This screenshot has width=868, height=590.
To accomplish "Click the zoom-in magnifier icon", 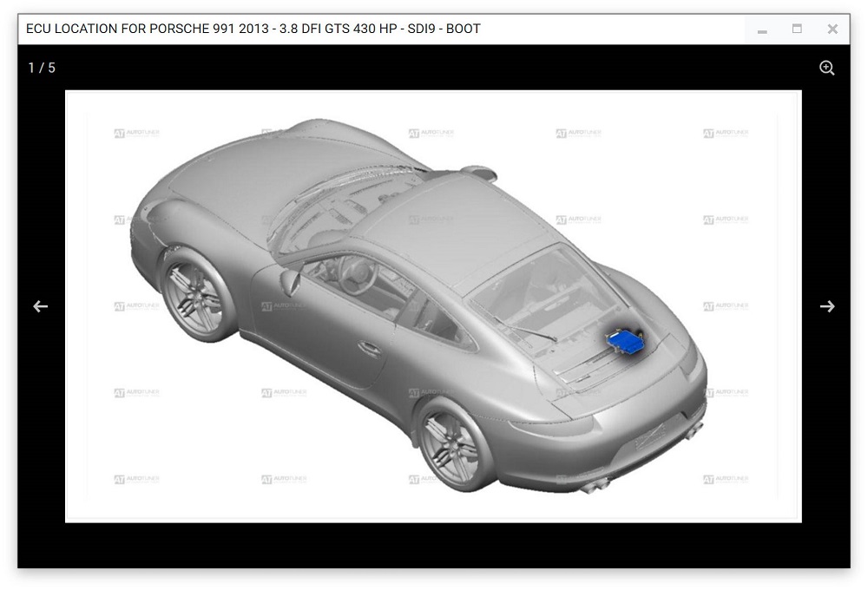I will pos(826,68).
